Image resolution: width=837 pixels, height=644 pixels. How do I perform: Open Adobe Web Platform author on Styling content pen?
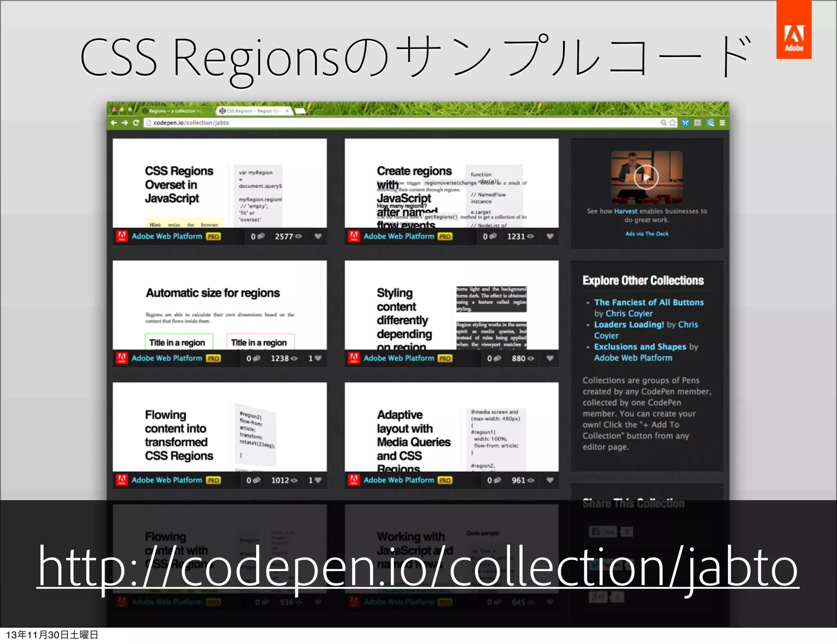[399, 358]
